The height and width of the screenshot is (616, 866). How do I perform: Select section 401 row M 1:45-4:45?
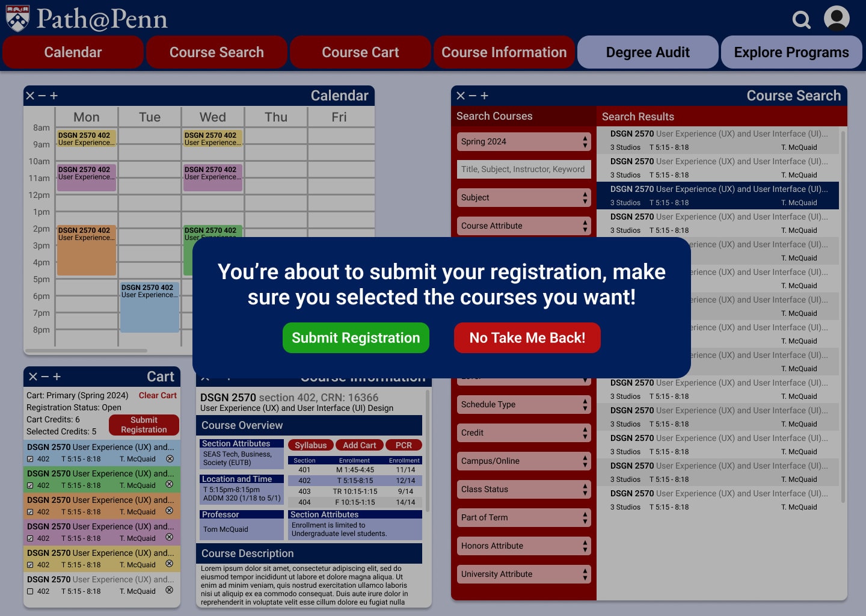[x=355, y=470]
